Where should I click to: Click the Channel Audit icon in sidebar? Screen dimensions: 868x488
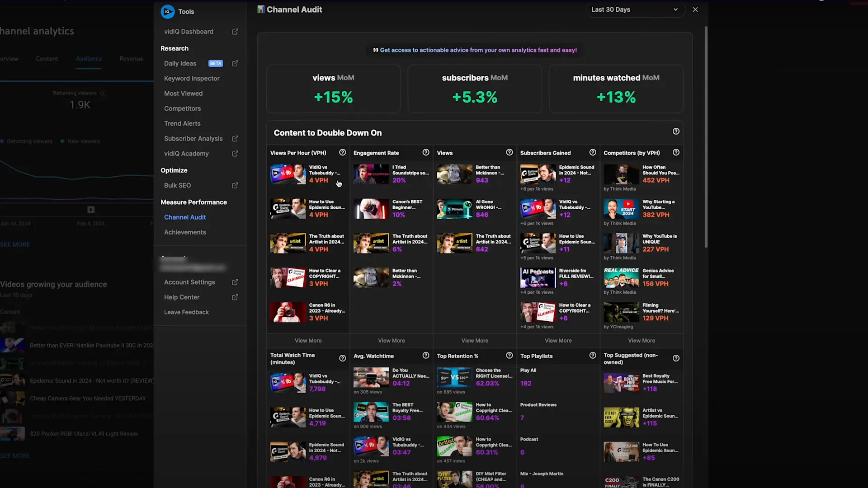pos(185,216)
